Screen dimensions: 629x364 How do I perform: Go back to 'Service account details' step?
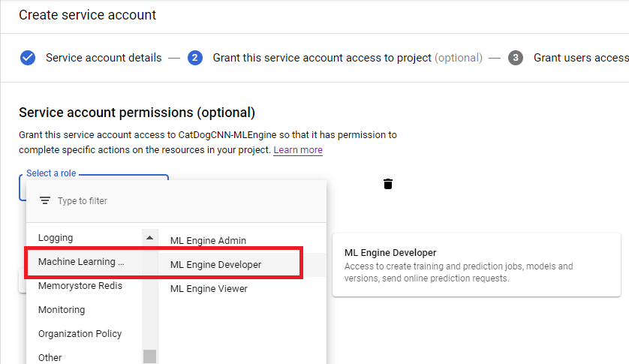[104, 58]
